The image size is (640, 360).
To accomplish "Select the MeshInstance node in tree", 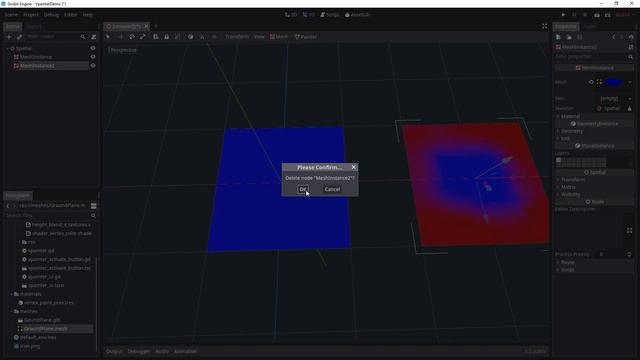I will coord(36,57).
